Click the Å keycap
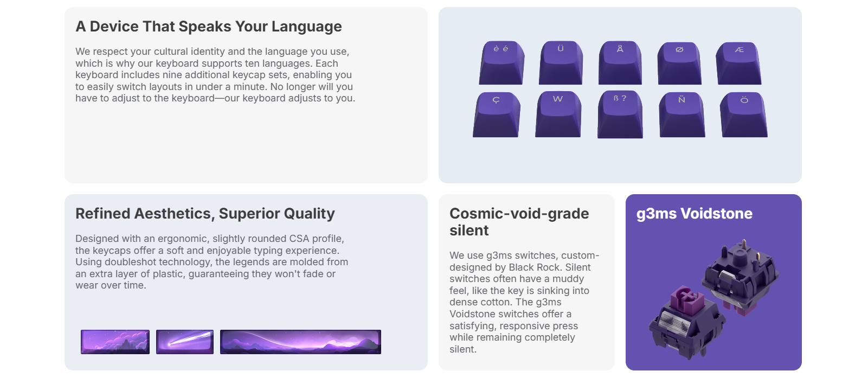Screen dimensions: 868x384 tap(620, 63)
